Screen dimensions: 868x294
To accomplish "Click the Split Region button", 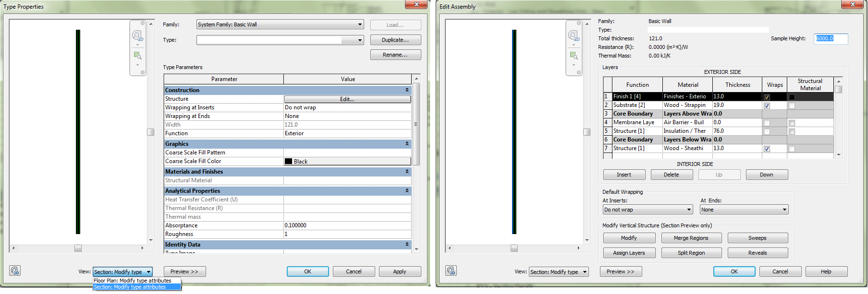I will 691,253.
